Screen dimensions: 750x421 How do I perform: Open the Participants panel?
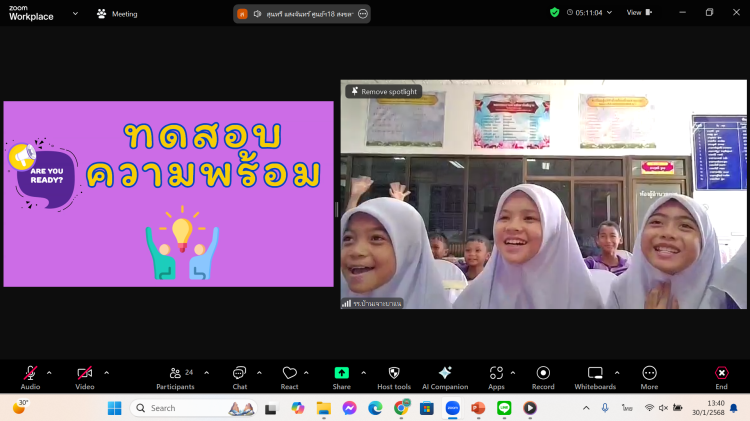(x=175, y=377)
